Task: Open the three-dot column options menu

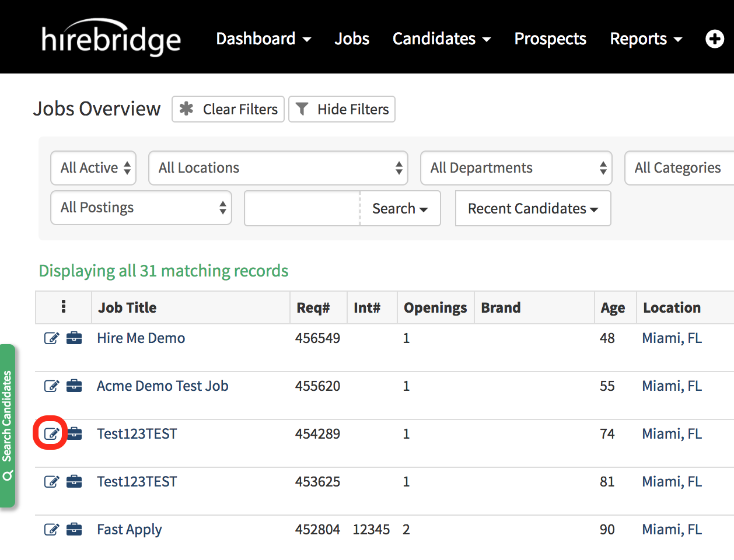Action: point(63,307)
